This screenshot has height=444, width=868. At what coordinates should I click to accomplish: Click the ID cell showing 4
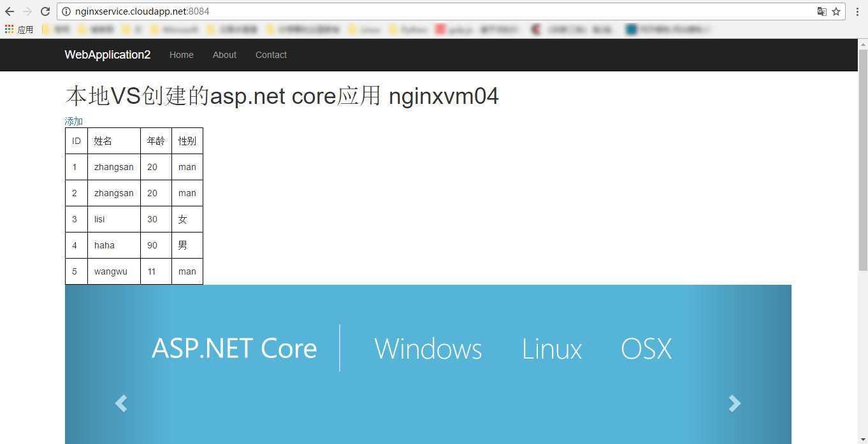76,245
